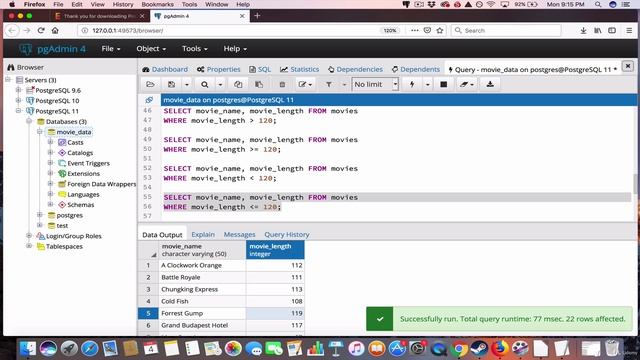This screenshot has width=640, height=360.
Task: Open pgAdmin File menu
Action: coord(111,49)
